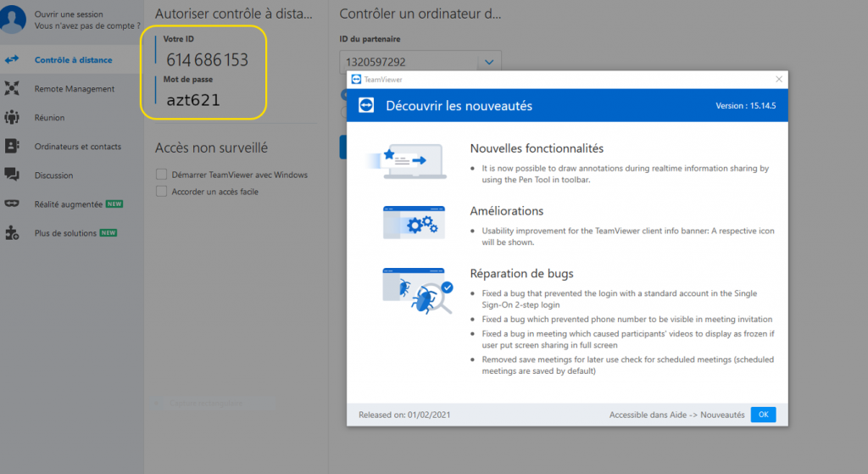The height and width of the screenshot is (474, 868).
Task: Click the Améliorations gears illustration
Action: pyautogui.click(x=414, y=223)
